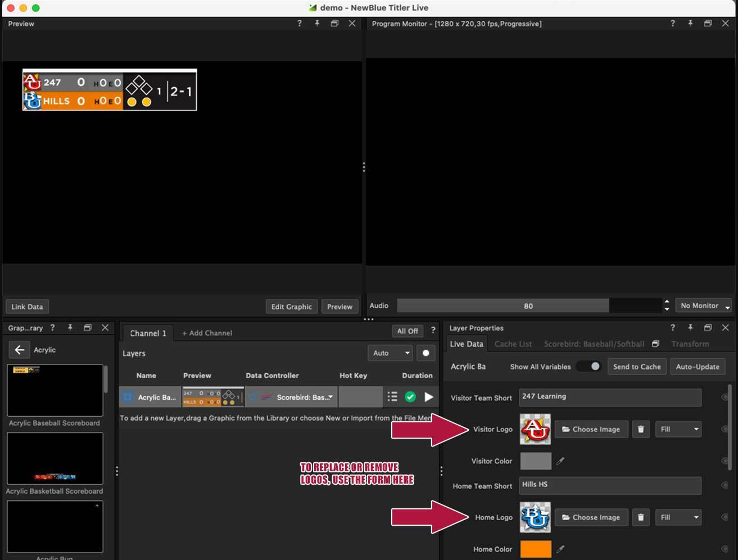
Task: Delete the Home Logo image
Action: (641, 517)
